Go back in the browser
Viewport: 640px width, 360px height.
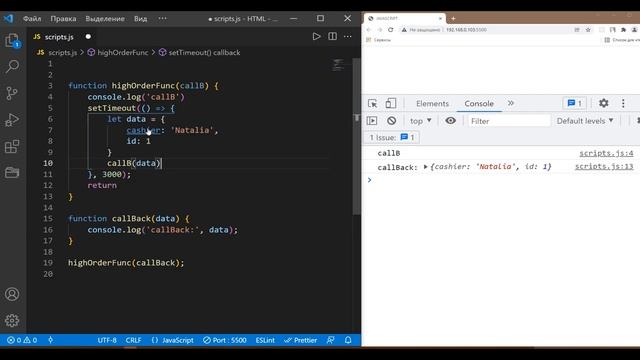tap(369, 30)
